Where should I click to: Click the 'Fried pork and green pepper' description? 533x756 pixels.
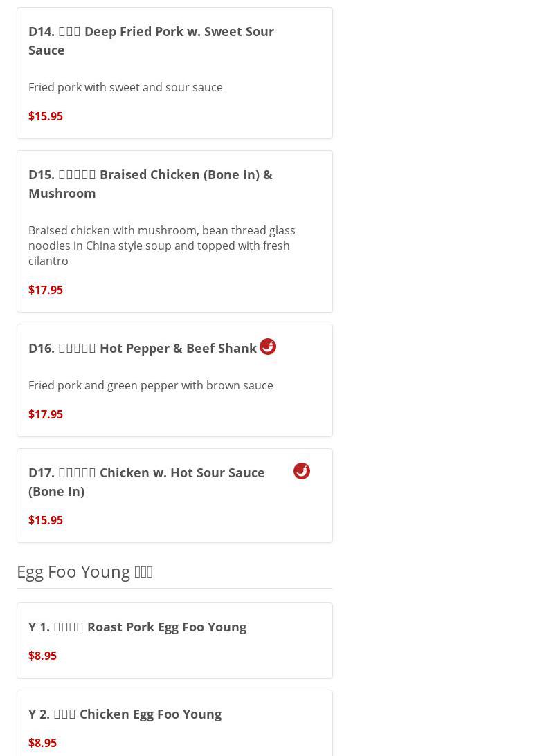151,385
